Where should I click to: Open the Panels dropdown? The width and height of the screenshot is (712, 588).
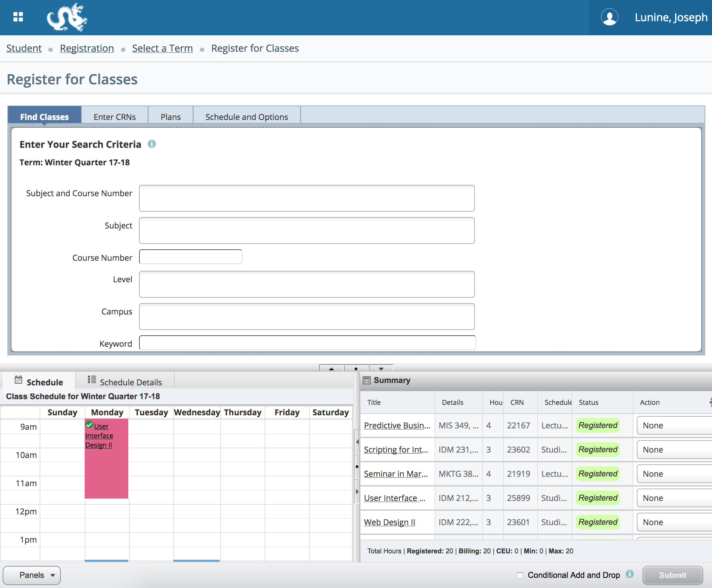(x=32, y=575)
